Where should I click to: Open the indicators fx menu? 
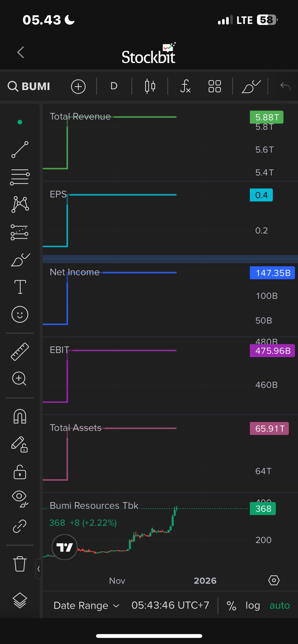[x=185, y=86]
